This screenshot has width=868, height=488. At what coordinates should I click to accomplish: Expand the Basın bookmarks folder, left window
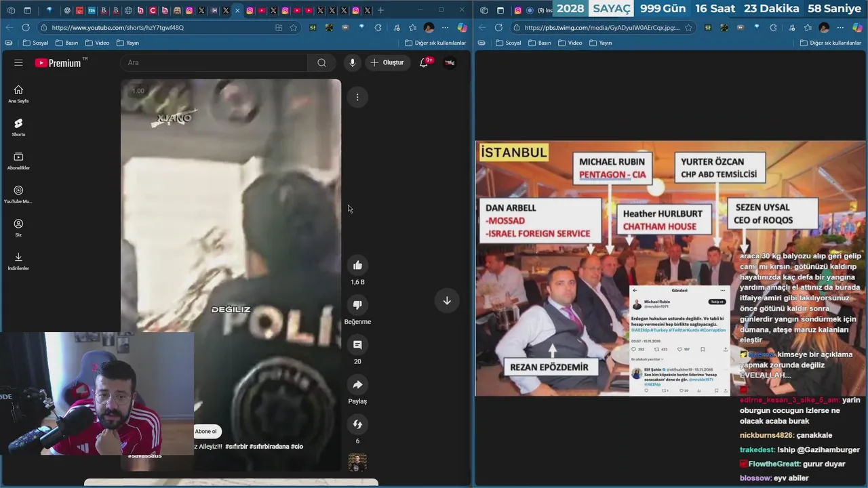coord(67,43)
